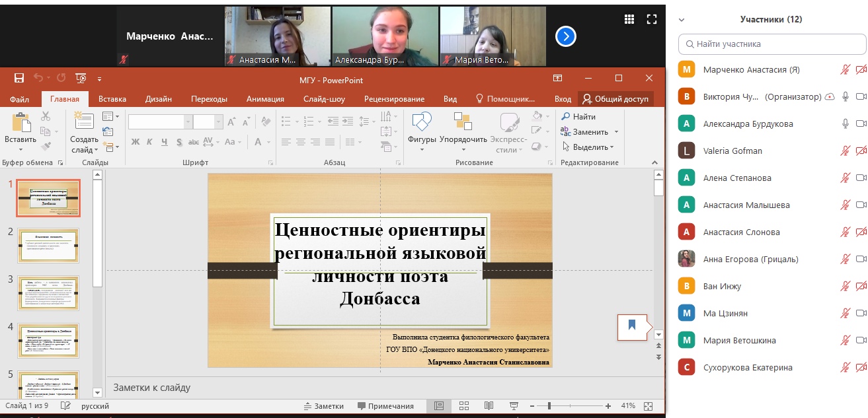Open the font color dropdown arrow
Viewport: 868px width, 418px height.
268,142
